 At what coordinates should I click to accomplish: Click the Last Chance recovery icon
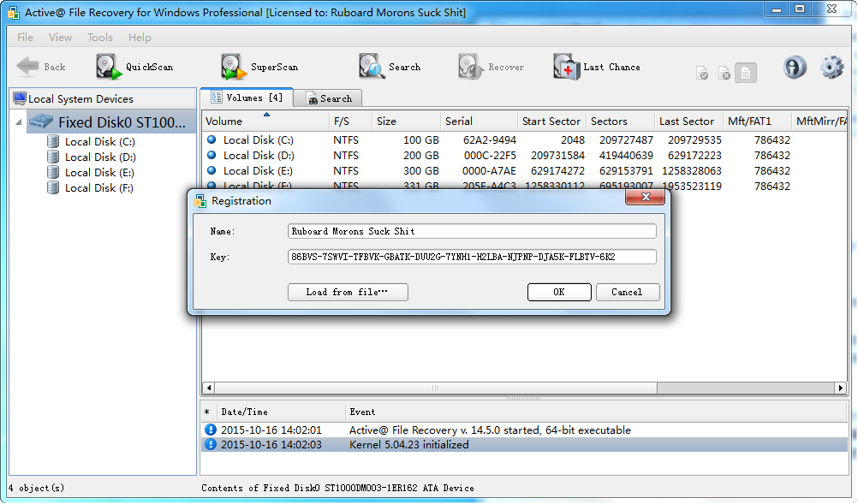pyautogui.click(x=566, y=67)
